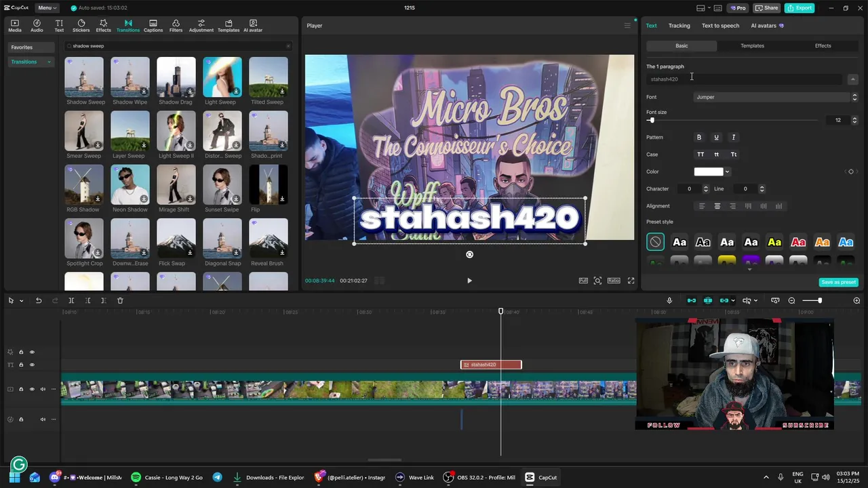Open the Media panel

tap(14, 26)
